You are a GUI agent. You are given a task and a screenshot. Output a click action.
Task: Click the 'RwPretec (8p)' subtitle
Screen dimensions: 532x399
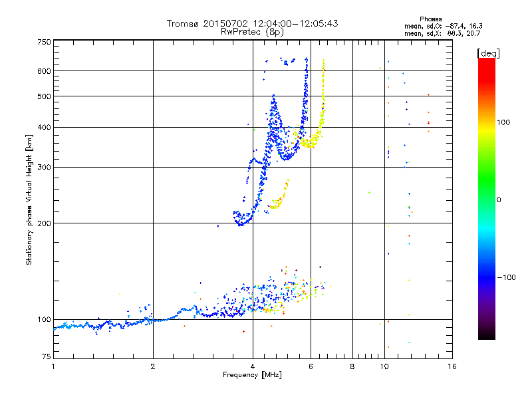click(x=252, y=32)
